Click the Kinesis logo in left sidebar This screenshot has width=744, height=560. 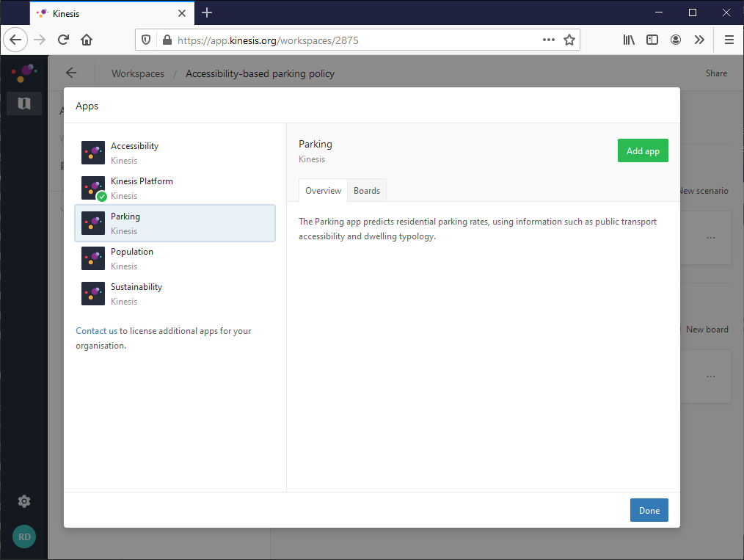coord(23,73)
